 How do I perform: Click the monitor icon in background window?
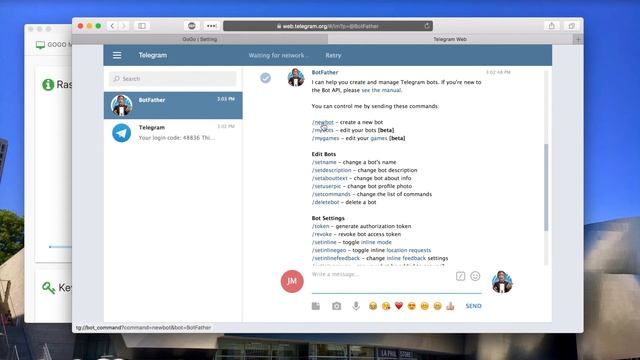click(x=40, y=45)
